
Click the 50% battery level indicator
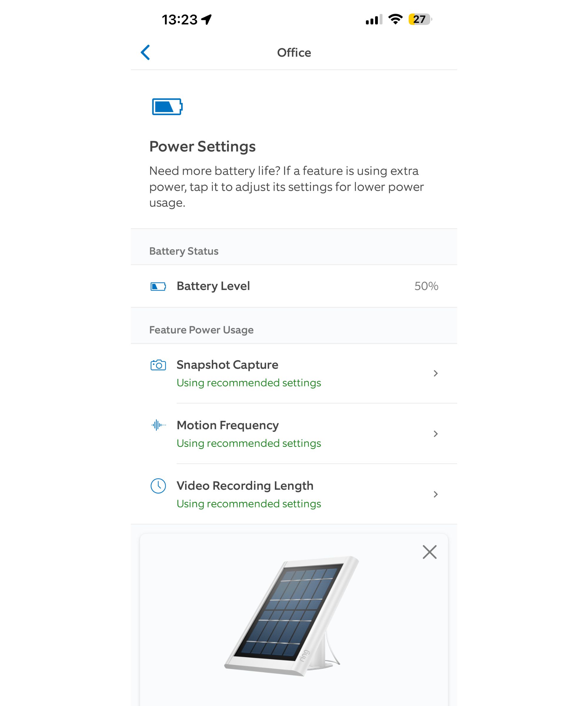tap(426, 287)
